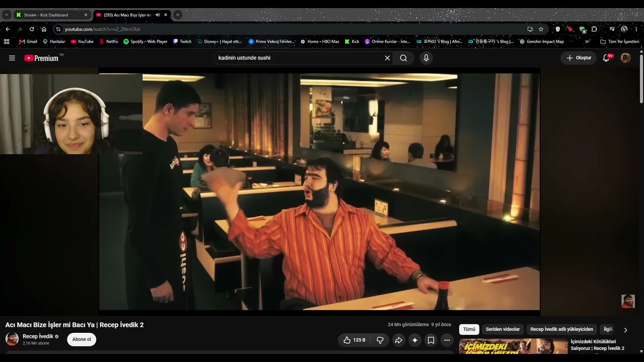This screenshot has width=644, height=362.
Task: Open the YouTube account avatar menu
Action: (625, 58)
